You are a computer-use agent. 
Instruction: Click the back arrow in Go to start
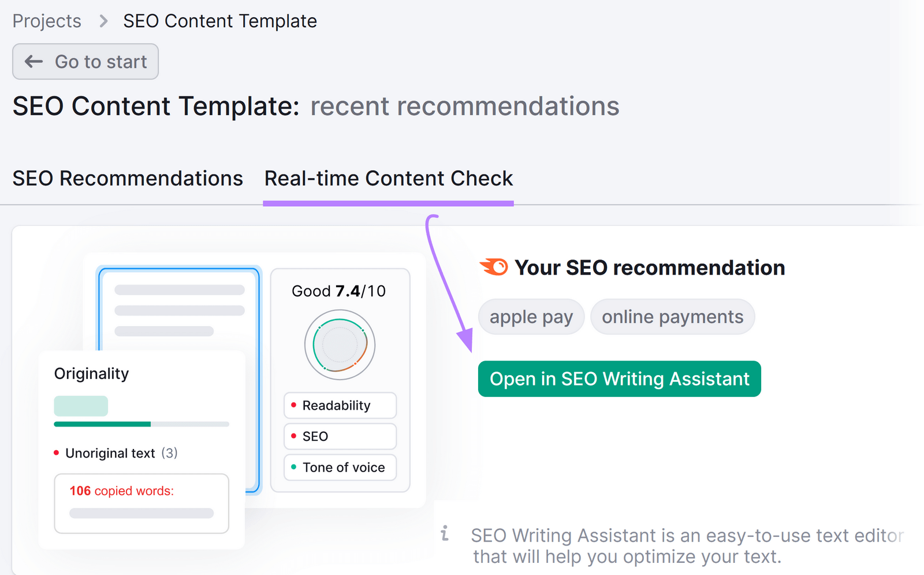34,61
